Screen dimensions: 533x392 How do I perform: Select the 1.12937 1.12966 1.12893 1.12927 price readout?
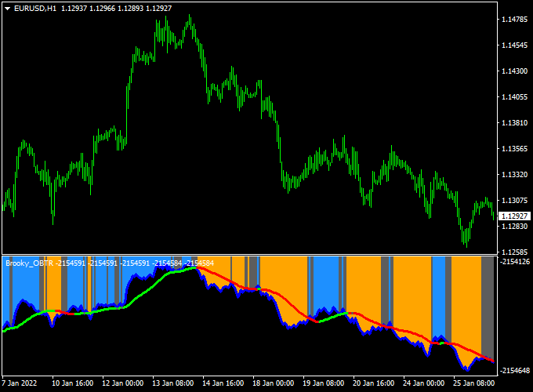tap(116, 9)
